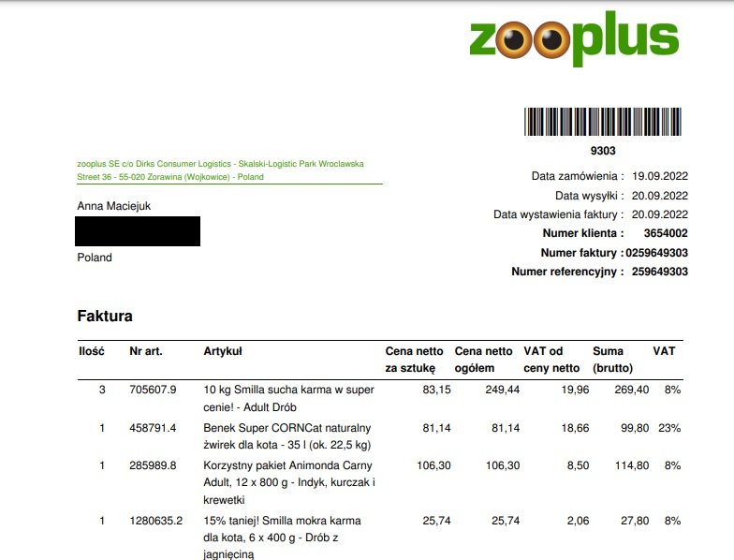
Task: Click the 'Data wysyłki' label
Action: coord(590,196)
